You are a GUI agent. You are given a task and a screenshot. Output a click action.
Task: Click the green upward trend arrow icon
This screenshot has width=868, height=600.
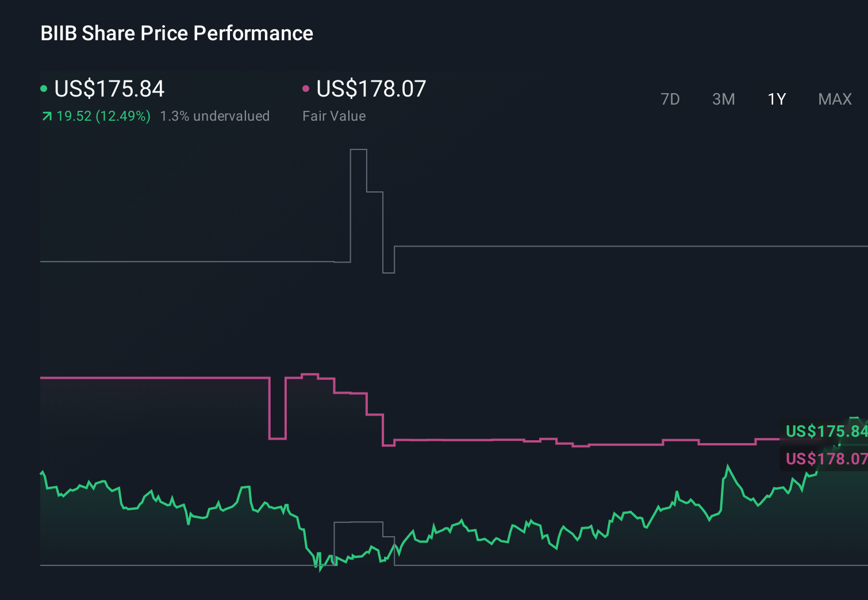[x=47, y=116]
